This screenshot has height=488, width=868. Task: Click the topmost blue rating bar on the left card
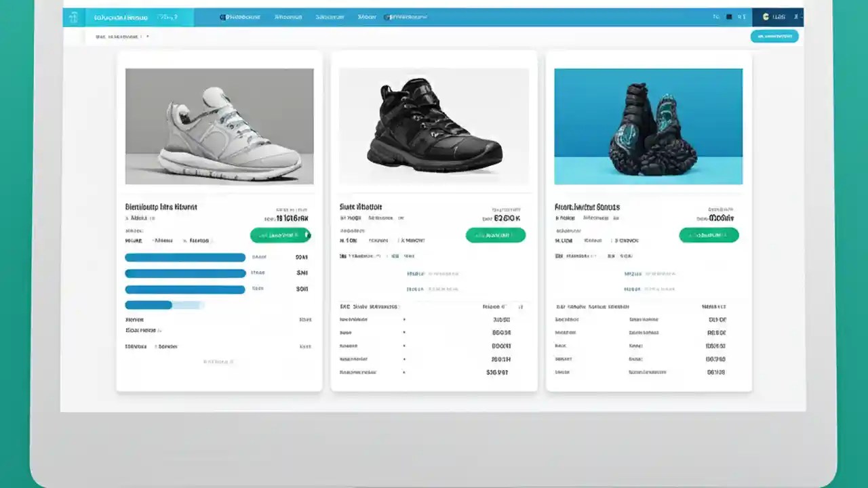184,257
